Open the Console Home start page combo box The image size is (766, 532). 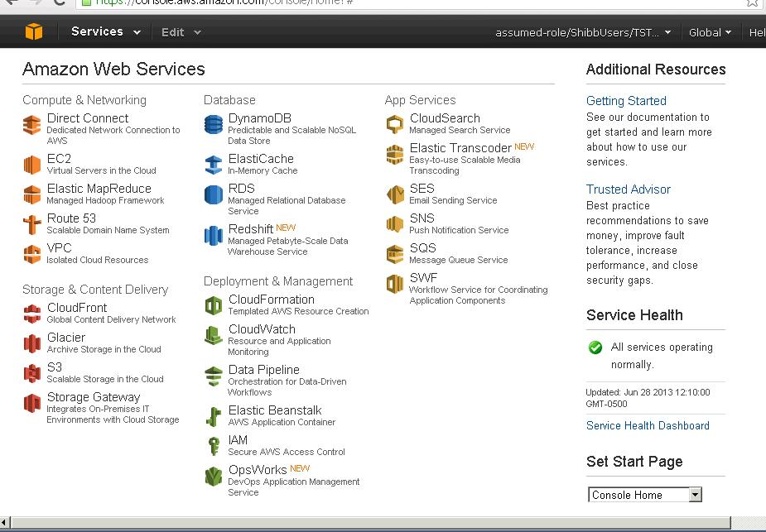(645, 495)
